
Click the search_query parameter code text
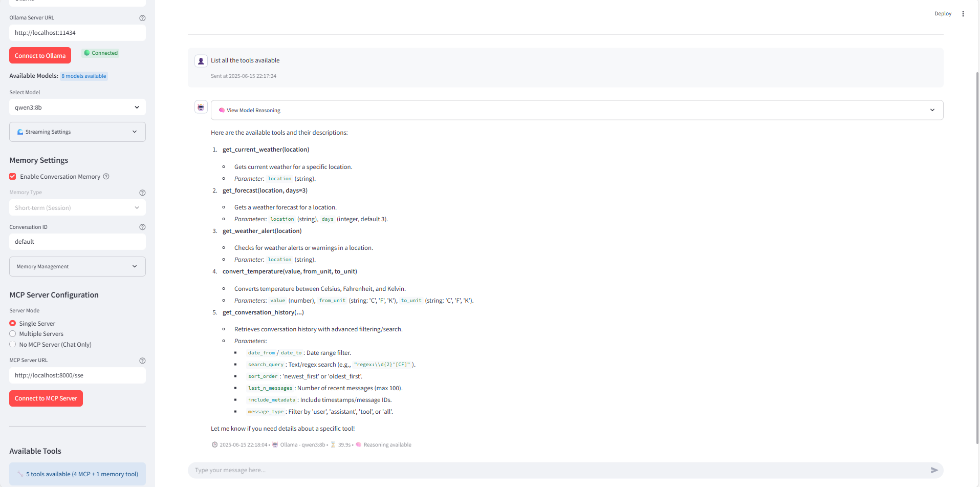coord(266,365)
